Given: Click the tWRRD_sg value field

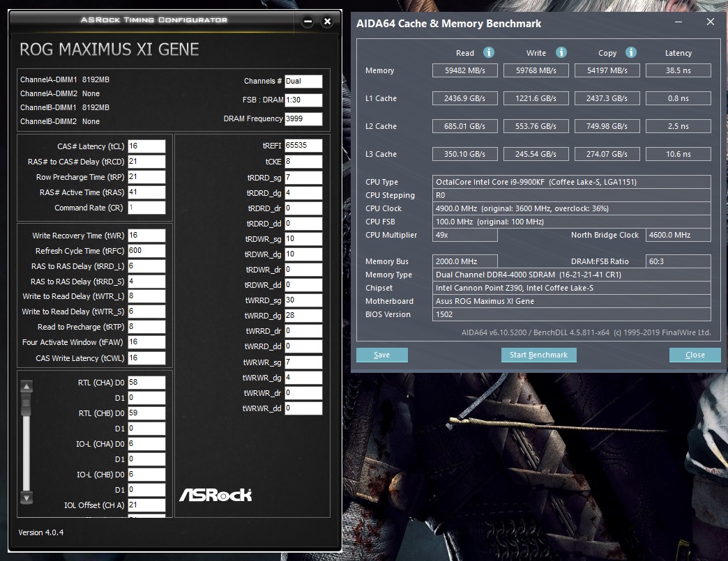Looking at the screenshot, I should 303,300.
